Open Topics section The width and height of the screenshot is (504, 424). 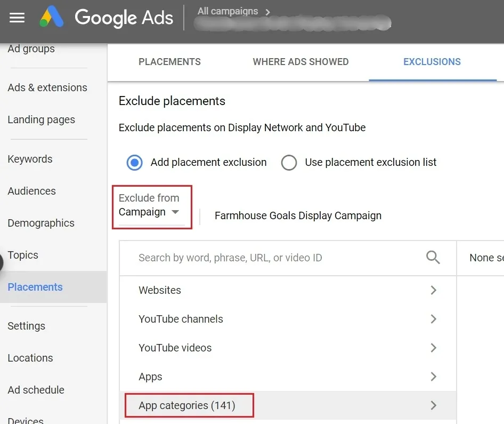23,255
